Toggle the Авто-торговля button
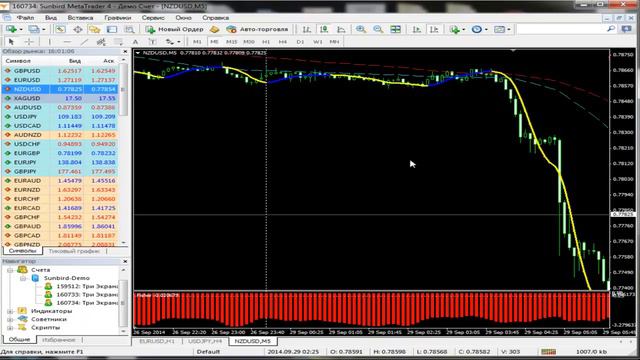This screenshot has height=360, width=640. coord(258,29)
